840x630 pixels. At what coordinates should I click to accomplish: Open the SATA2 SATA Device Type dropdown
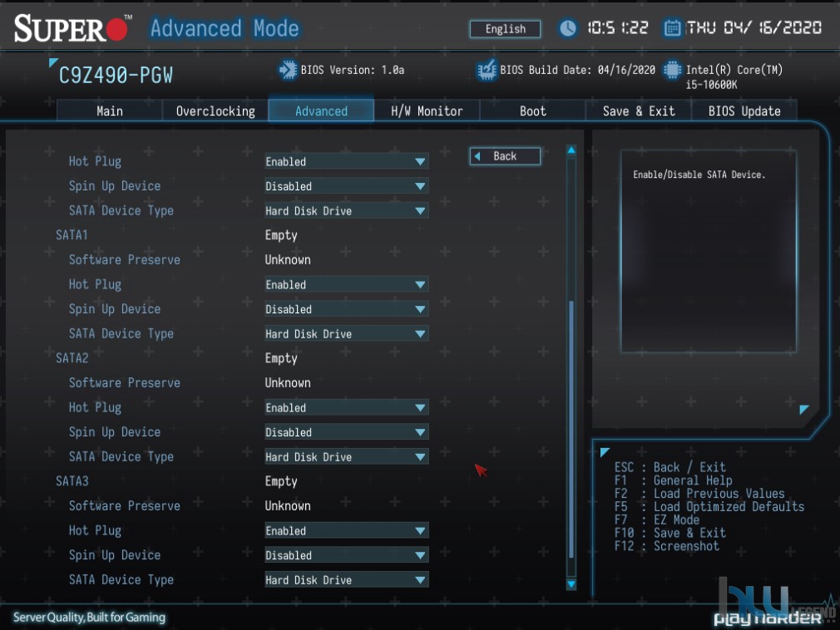tap(347, 457)
